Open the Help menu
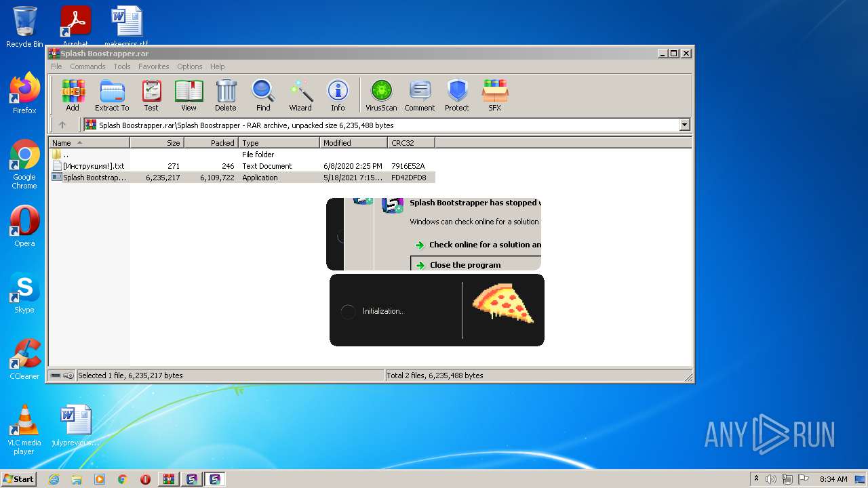The width and height of the screenshot is (868, 488). [x=217, y=66]
